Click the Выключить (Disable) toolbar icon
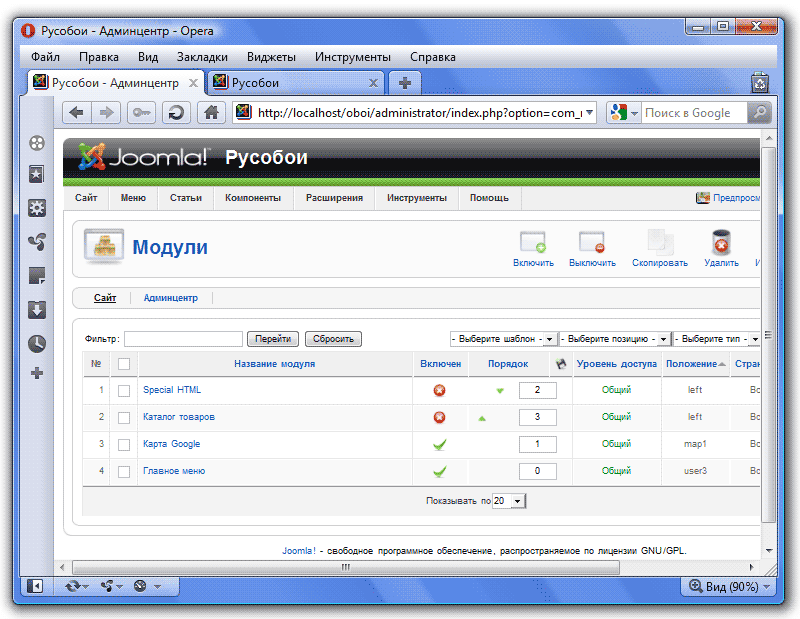Viewport: 800px width, 619px height. (x=592, y=243)
